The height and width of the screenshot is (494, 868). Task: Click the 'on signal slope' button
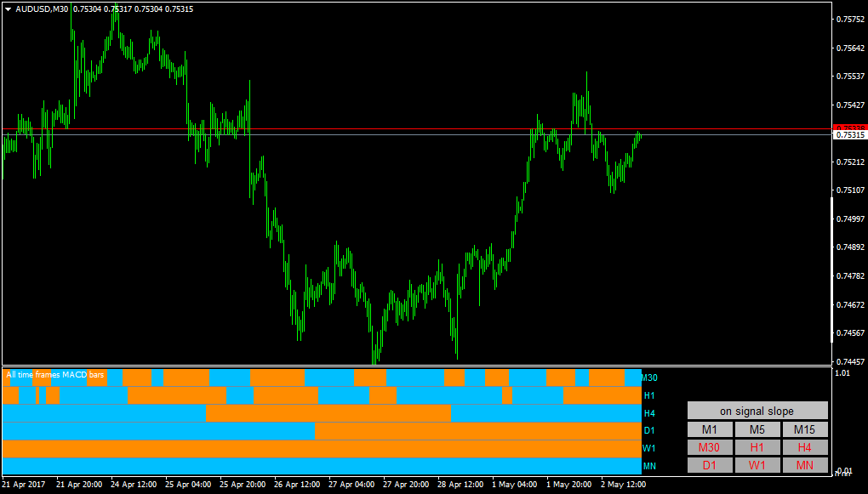pos(757,411)
